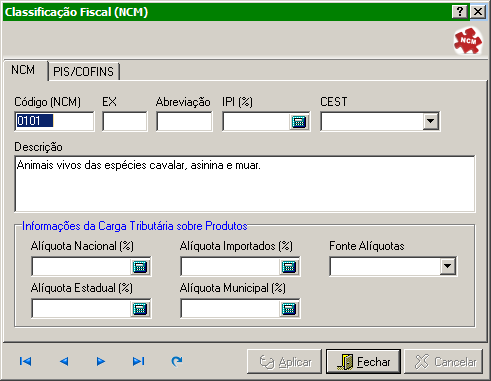This screenshot has width=491, height=381.
Task: Open calculator for Alíquota Nacional field
Action: pos(140,267)
